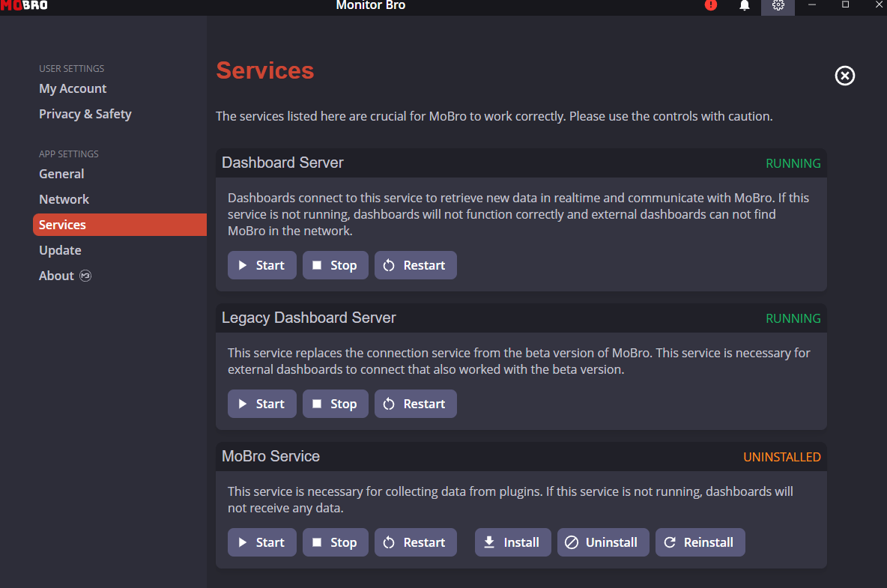Install the MoBro Service

click(513, 542)
